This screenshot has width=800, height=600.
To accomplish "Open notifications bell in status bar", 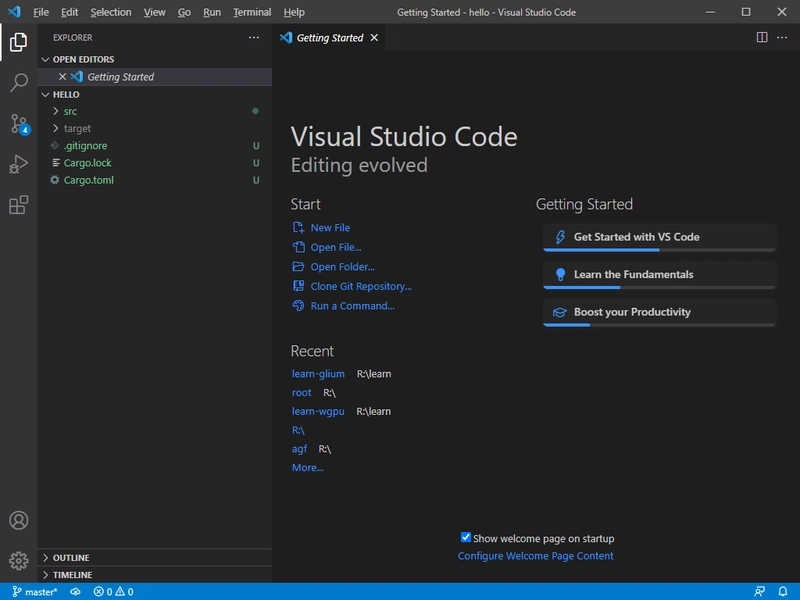I will (783, 592).
